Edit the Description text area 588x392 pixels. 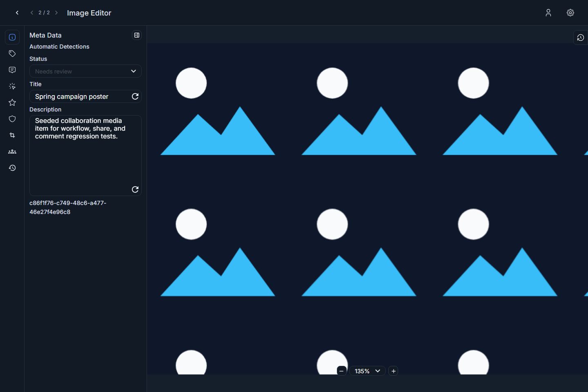[85, 156]
